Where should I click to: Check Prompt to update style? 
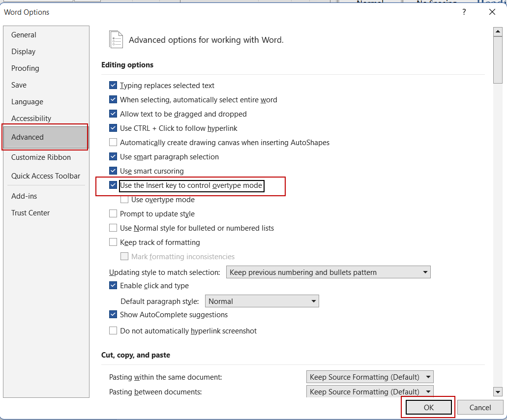(x=113, y=214)
